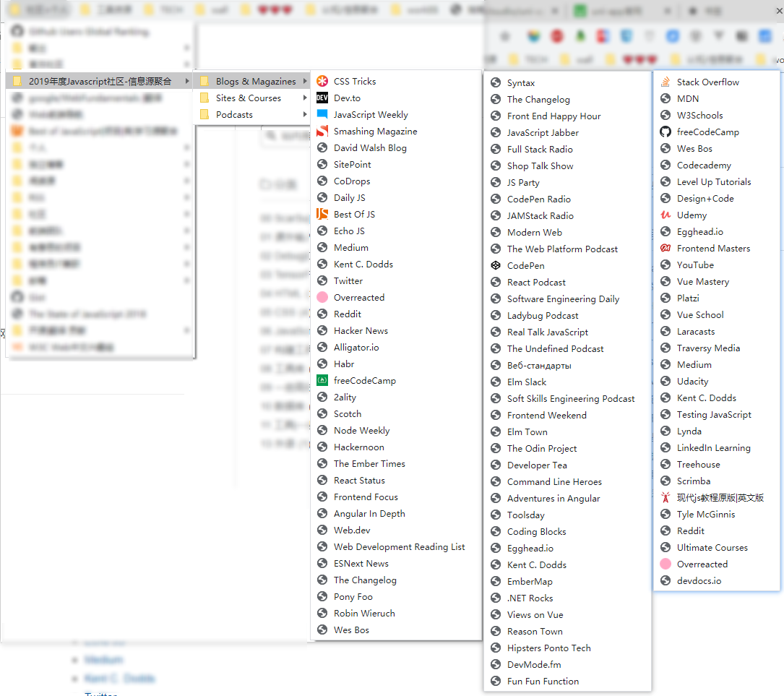The width and height of the screenshot is (784, 696).
Task: Click the globe icon beside Syntax
Action: [x=496, y=82]
